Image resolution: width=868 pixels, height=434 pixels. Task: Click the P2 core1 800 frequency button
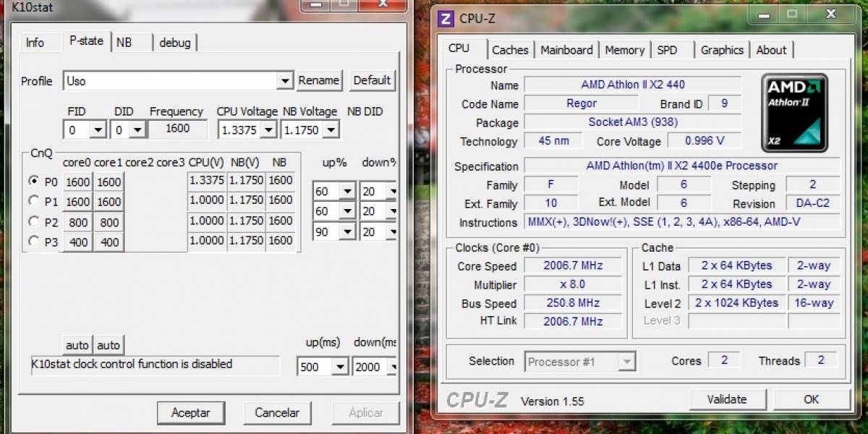click(109, 223)
